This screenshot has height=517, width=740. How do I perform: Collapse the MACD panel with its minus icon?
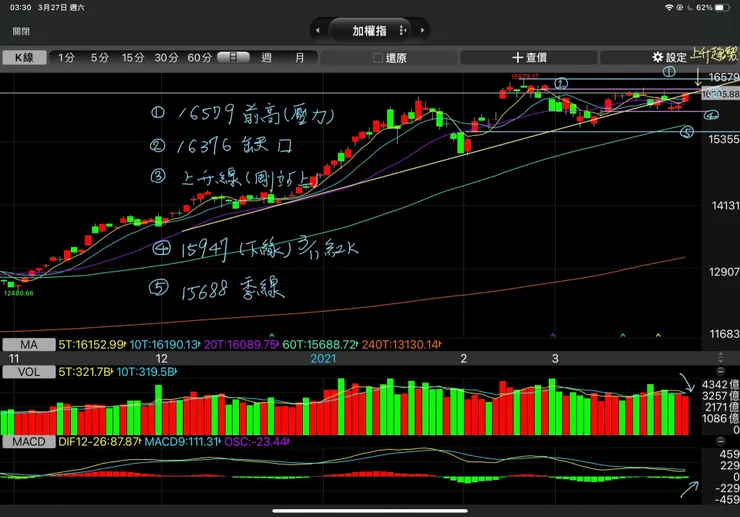point(720,441)
